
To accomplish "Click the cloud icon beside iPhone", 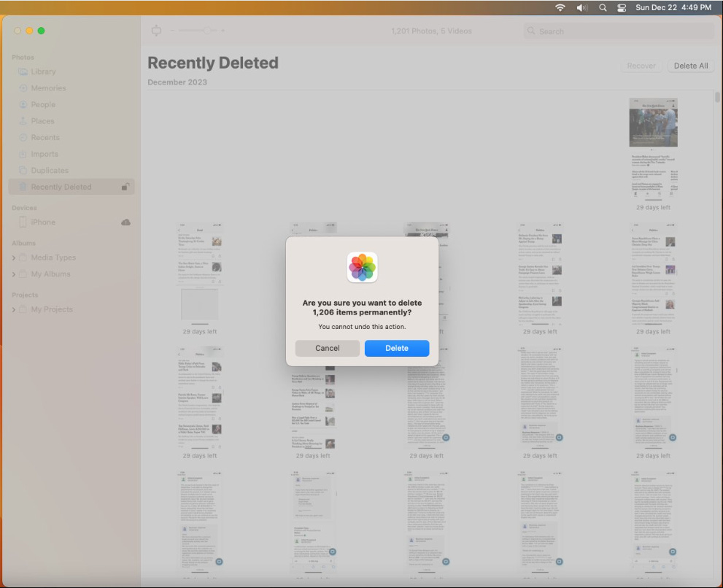I will 125,223.
